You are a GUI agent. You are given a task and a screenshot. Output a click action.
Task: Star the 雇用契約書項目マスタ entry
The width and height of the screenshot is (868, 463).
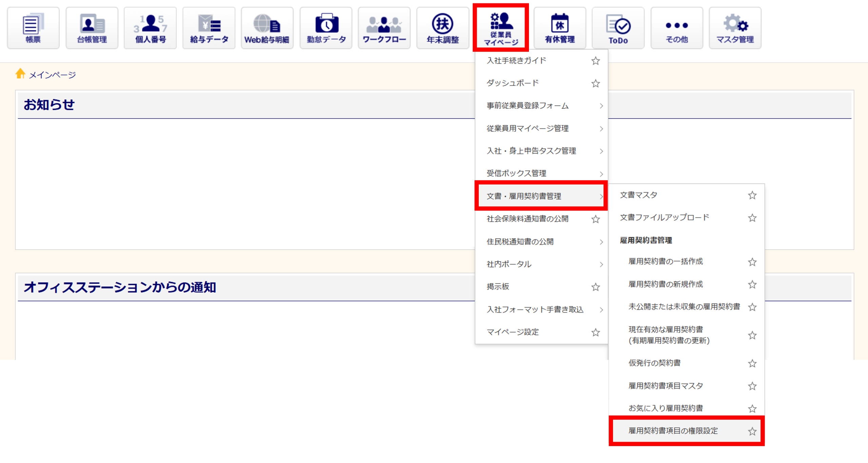tap(752, 386)
